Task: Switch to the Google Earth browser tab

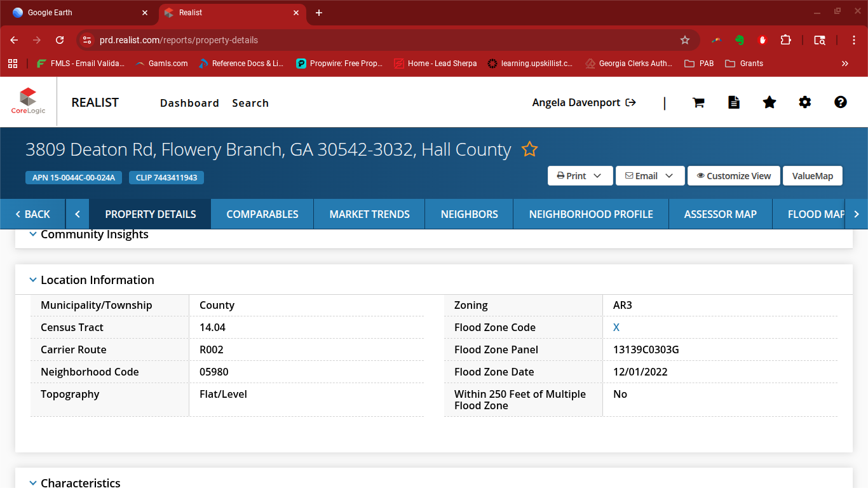Action: coord(80,13)
